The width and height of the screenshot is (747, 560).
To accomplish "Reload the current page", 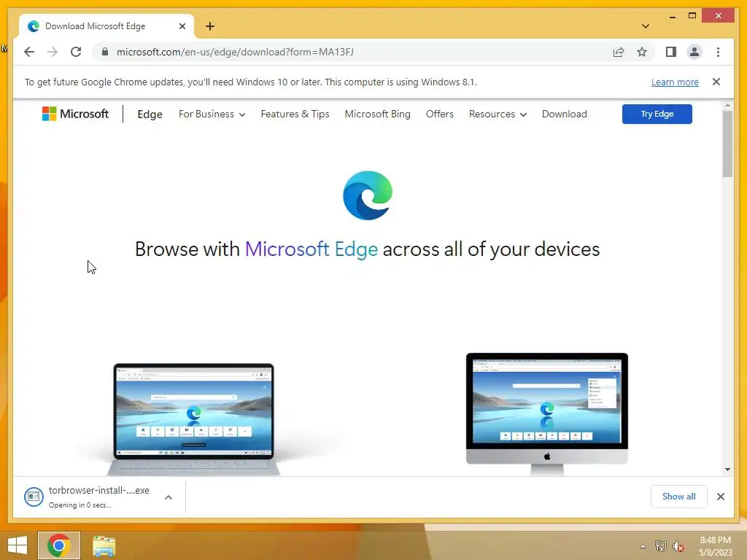I will pyautogui.click(x=76, y=52).
